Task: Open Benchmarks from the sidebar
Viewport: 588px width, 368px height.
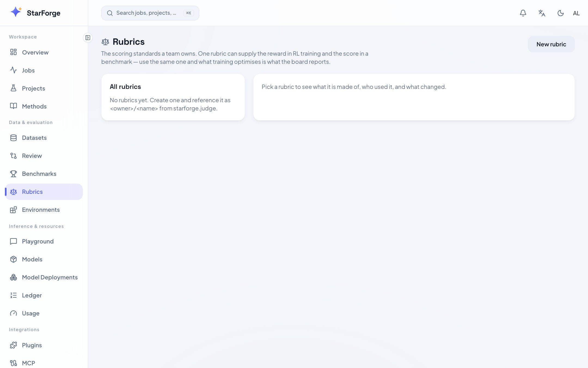Action: click(44, 174)
